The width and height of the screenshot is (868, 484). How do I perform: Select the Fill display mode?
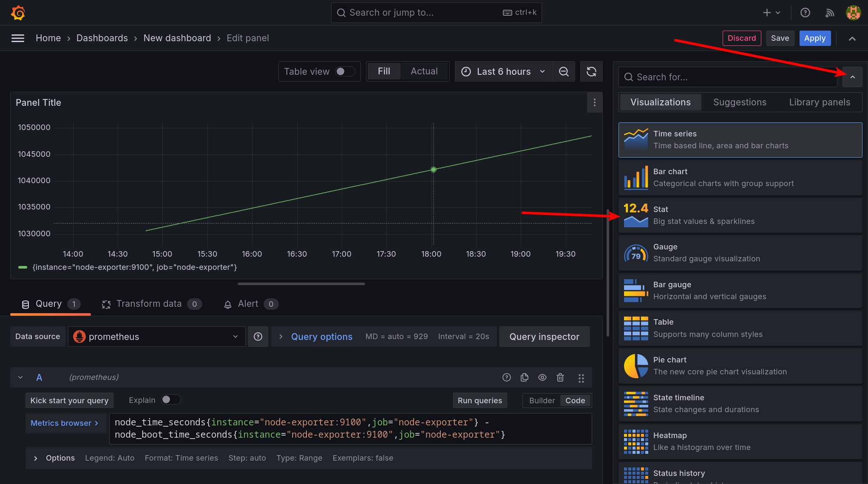tap(384, 71)
